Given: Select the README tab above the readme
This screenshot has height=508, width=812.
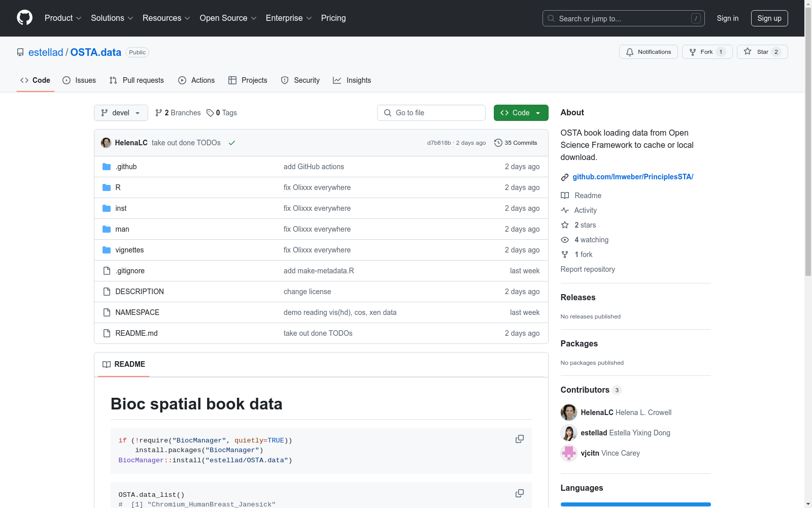Looking at the screenshot, I should 124,364.
